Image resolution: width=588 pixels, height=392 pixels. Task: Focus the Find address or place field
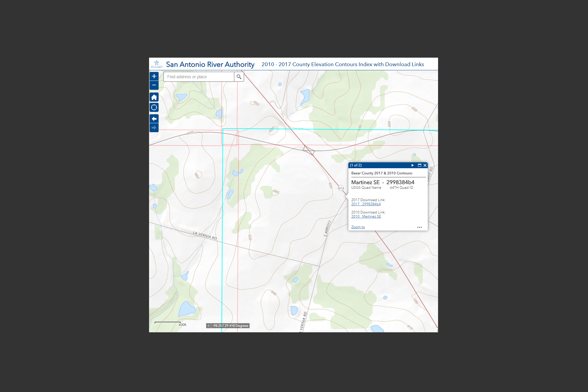click(x=199, y=77)
